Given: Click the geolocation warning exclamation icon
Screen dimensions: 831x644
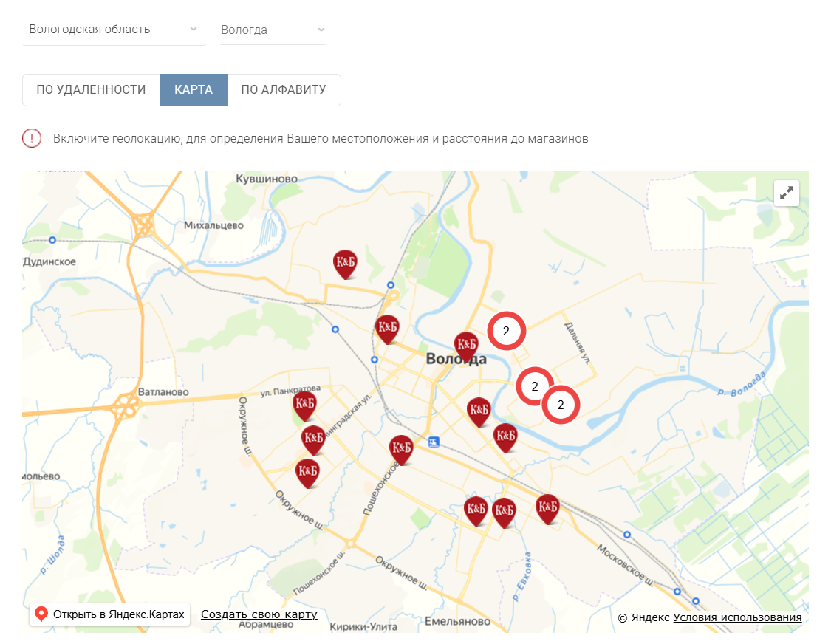Looking at the screenshot, I should coord(32,138).
